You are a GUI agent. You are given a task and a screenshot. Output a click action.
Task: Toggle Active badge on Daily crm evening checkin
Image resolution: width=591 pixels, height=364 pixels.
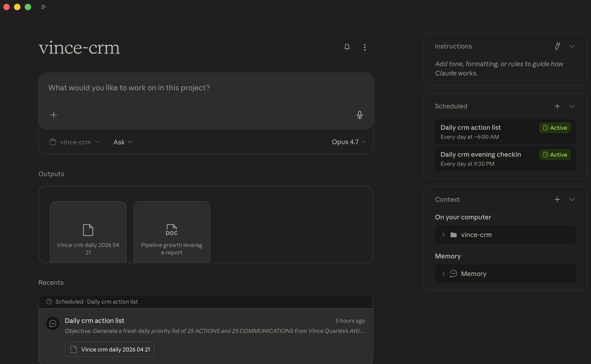(x=554, y=155)
